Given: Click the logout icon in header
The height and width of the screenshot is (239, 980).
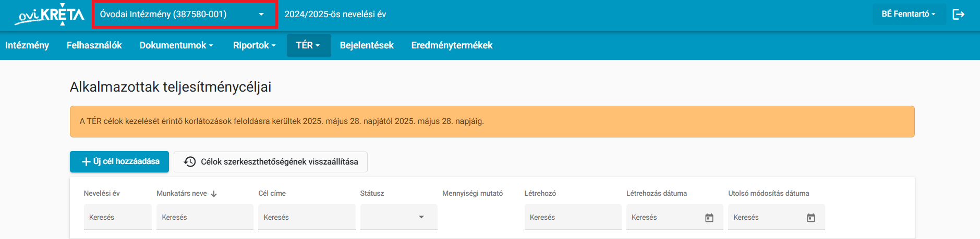Looking at the screenshot, I should (x=959, y=14).
